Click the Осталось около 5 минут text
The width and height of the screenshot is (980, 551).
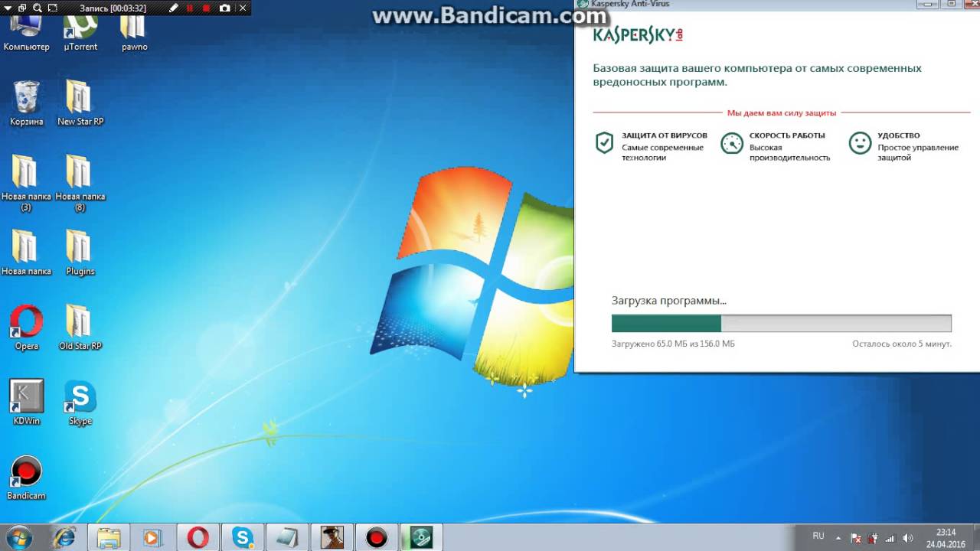[x=902, y=344]
